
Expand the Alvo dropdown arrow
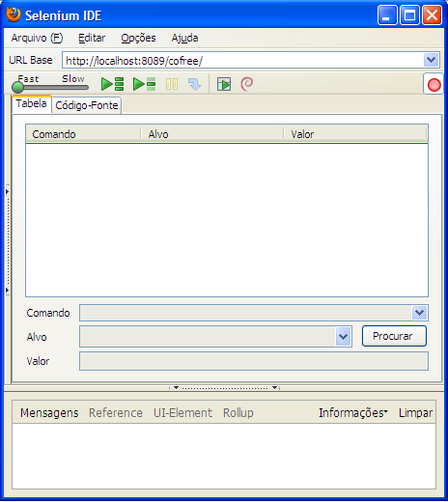coord(343,337)
